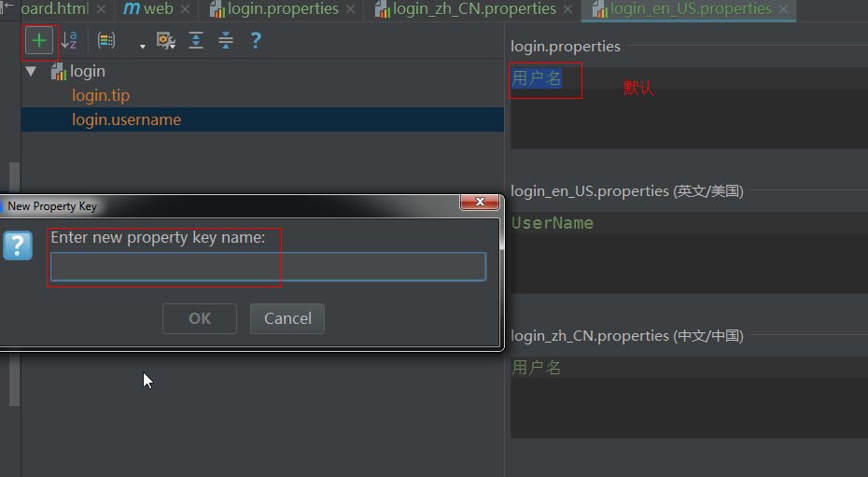The width and height of the screenshot is (868, 477).
Task: Click the login resource bundle icon in tree
Action: (x=59, y=72)
